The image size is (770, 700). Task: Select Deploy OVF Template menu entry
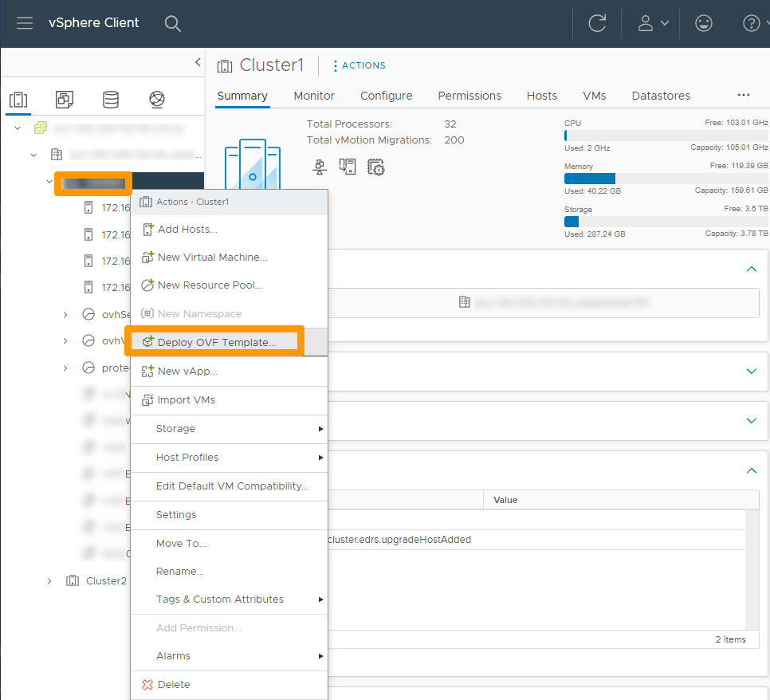(230, 342)
